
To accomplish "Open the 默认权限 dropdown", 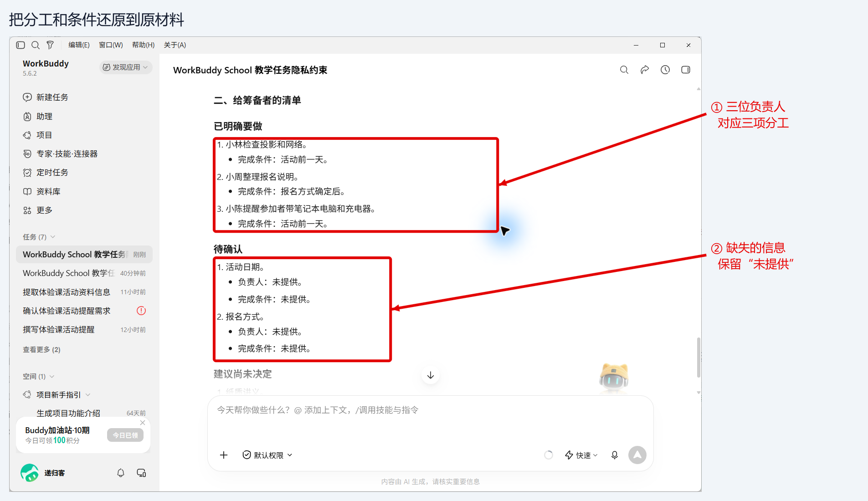I will (x=267, y=455).
